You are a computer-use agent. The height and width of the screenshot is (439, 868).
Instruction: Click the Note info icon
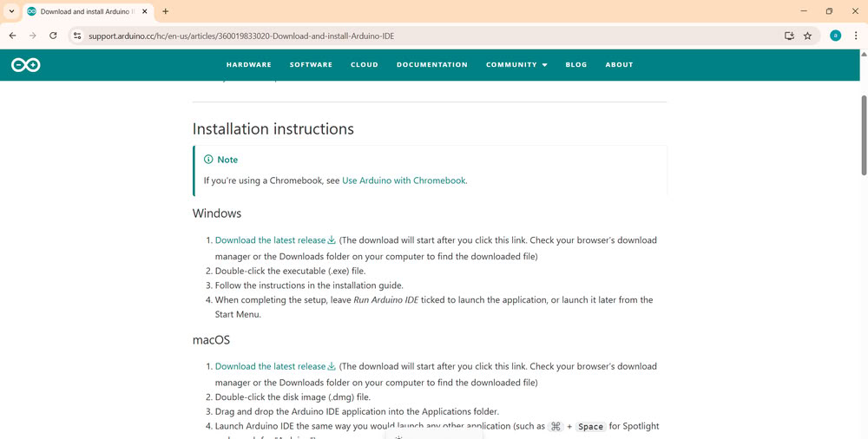point(208,160)
